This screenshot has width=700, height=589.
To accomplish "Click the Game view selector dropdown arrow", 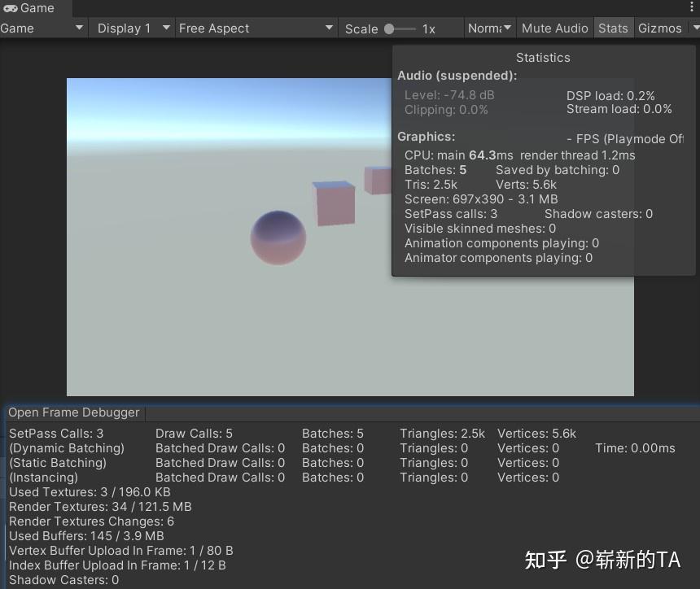I will pyautogui.click(x=78, y=28).
